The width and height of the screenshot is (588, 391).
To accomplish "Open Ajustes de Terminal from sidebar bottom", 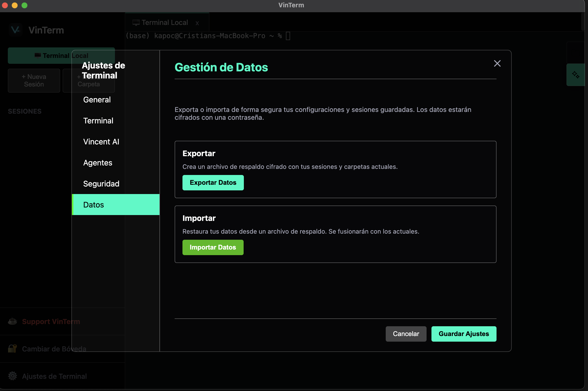I will [x=54, y=376].
